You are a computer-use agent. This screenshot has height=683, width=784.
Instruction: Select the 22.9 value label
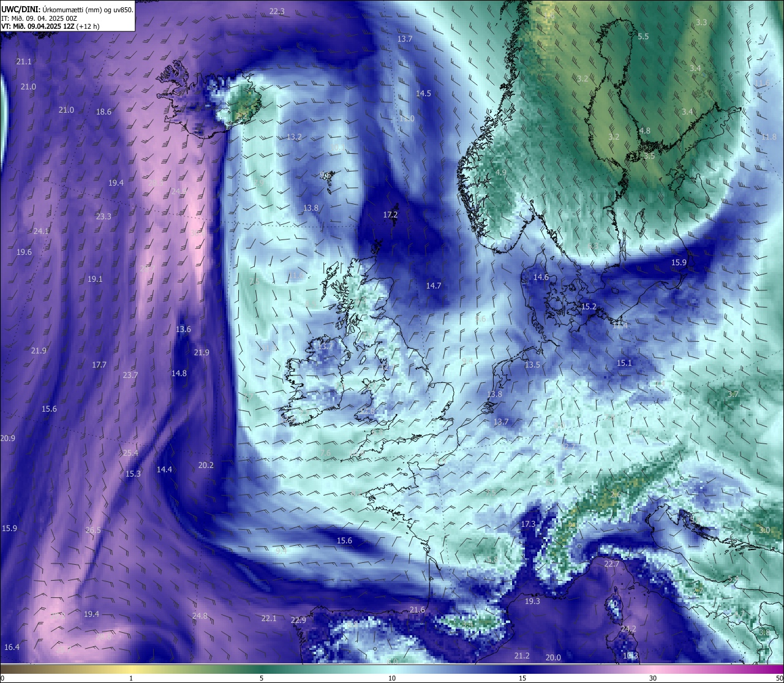tap(298, 621)
